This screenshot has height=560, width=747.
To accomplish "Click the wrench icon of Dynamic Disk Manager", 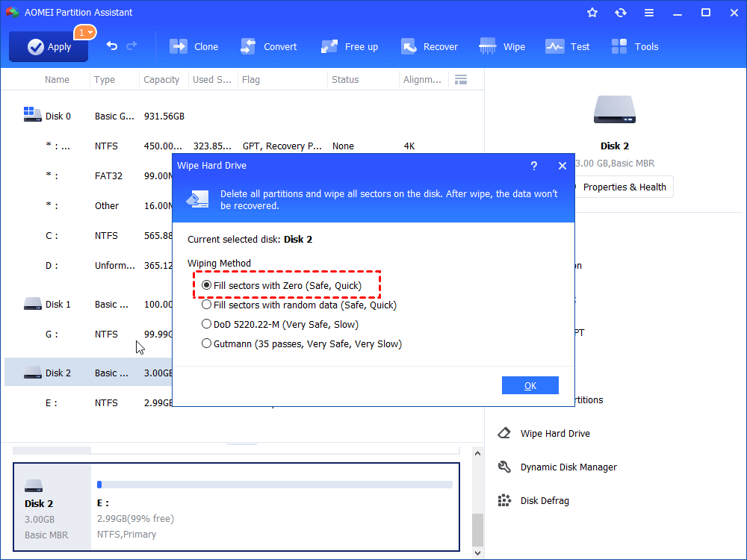I will (x=504, y=467).
